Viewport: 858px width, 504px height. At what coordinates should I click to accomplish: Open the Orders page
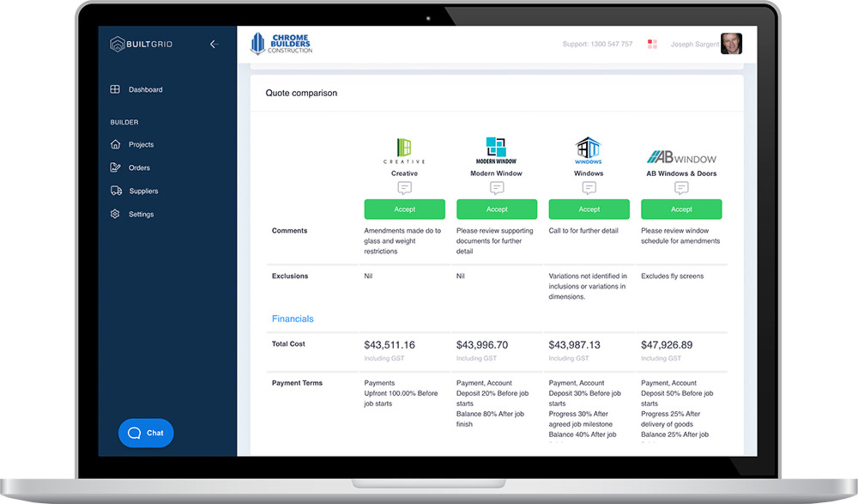click(139, 168)
